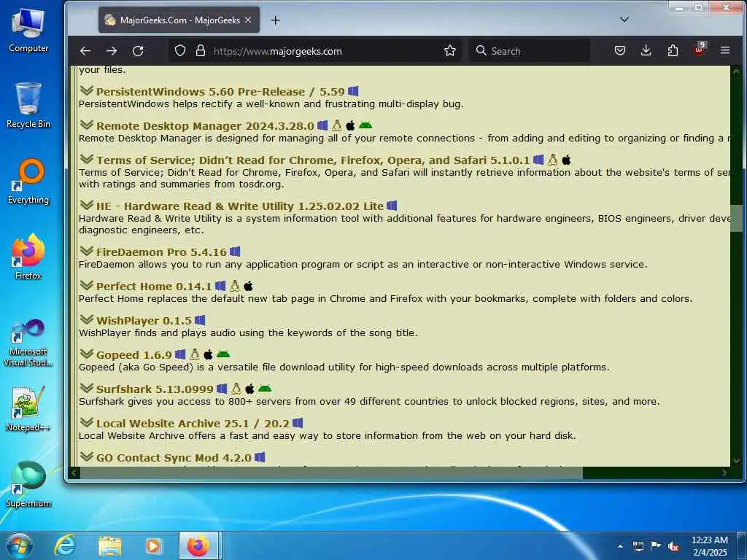The width and height of the screenshot is (747, 560).
Task: Click Linux penguin icon beside Remote Desktop Manager
Action: (336, 125)
